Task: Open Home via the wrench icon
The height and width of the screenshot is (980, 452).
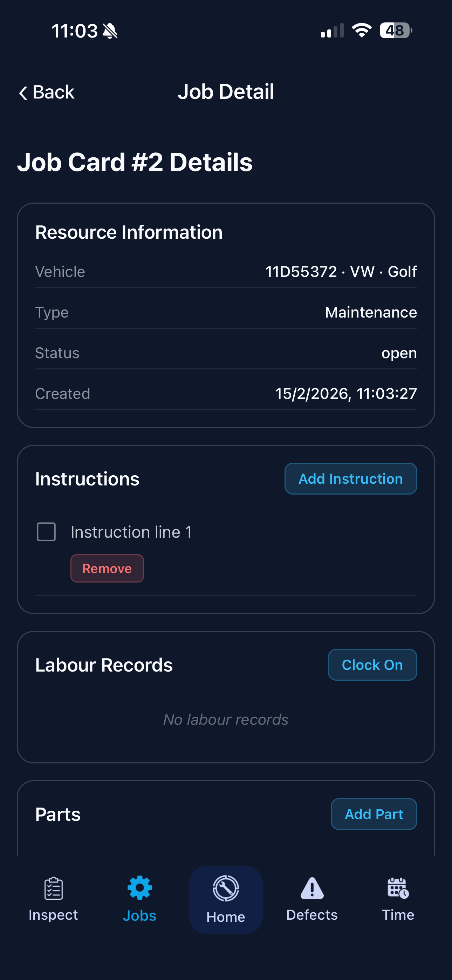Action: 226,889
